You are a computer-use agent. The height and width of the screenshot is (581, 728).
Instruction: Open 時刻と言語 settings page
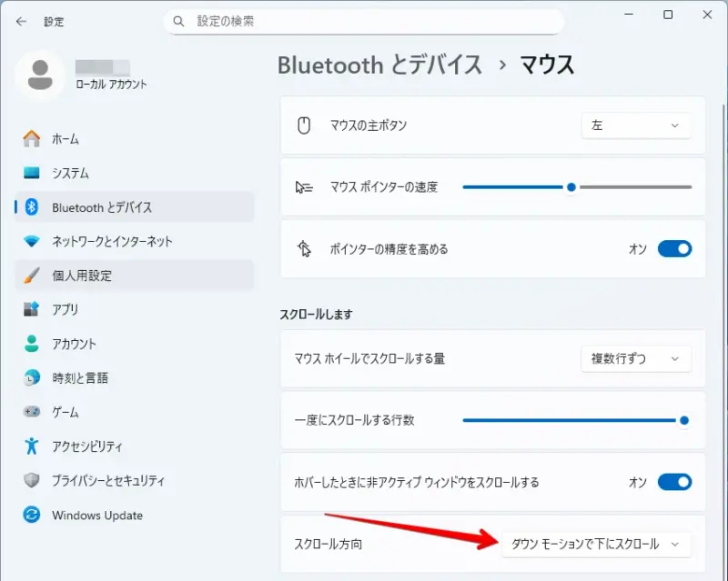point(134,377)
